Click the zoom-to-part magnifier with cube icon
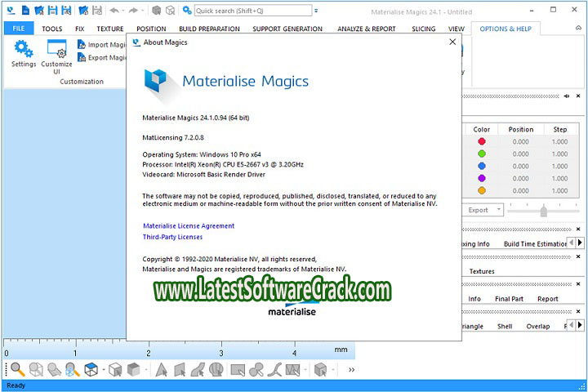588x392 pixels. (x=73, y=369)
